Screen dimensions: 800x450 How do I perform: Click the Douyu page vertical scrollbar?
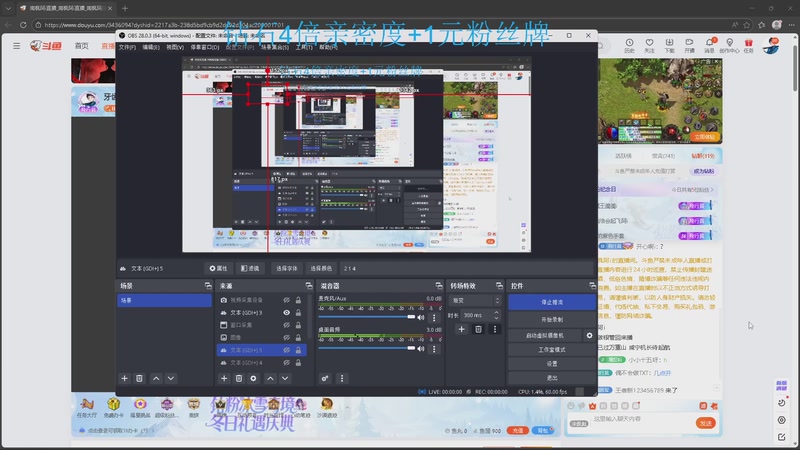tap(795, 69)
